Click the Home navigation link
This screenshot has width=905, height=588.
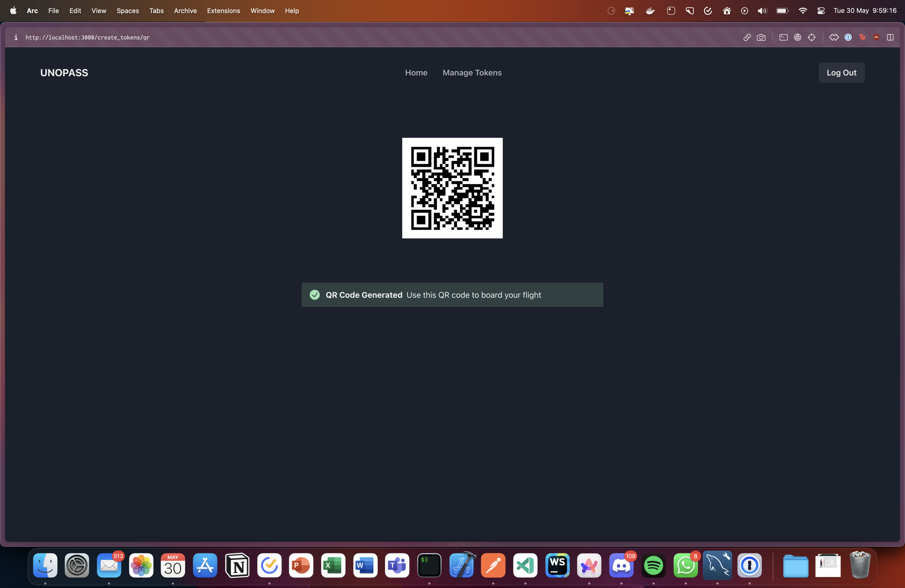[x=416, y=73]
